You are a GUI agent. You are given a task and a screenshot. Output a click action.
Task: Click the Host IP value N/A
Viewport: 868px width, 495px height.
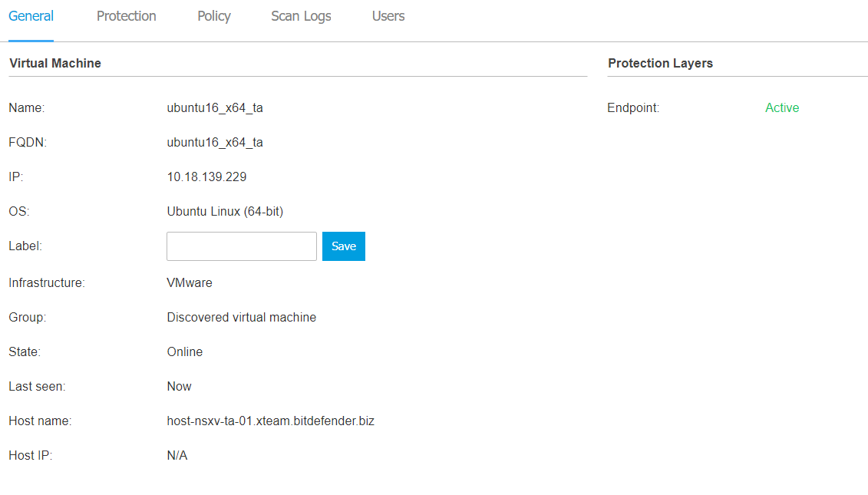(x=177, y=455)
